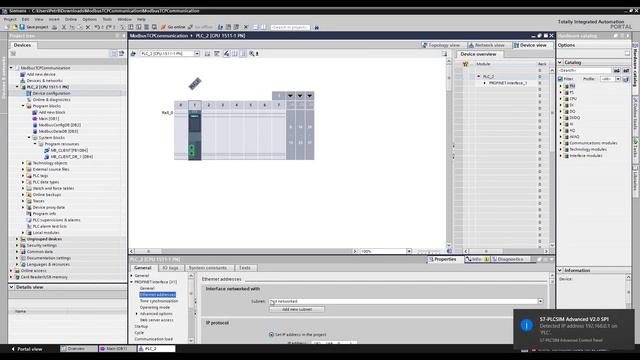Collapse the Catalog section header
640x360 pixels.
pos(560,62)
